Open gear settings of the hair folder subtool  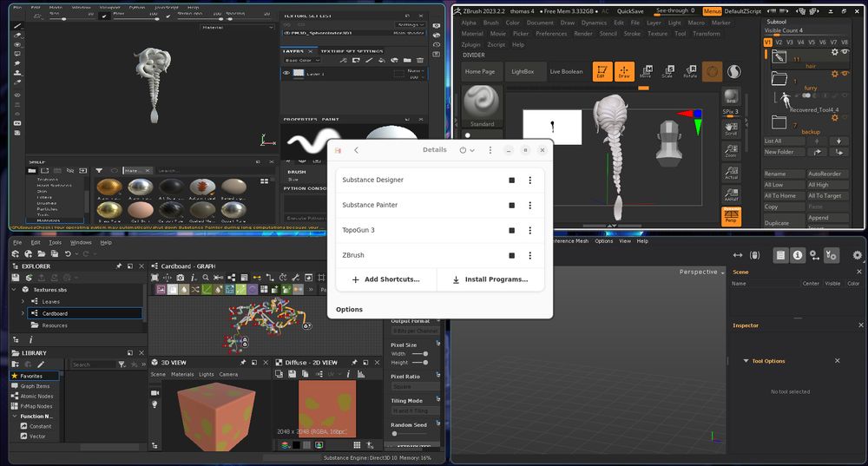coord(834,52)
